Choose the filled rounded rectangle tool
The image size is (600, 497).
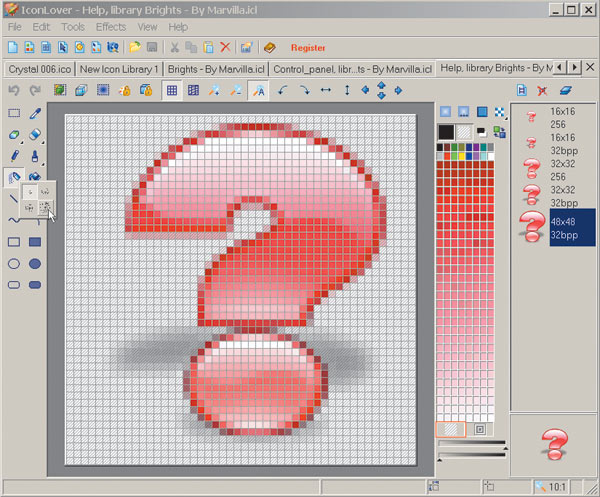click(x=35, y=285)
